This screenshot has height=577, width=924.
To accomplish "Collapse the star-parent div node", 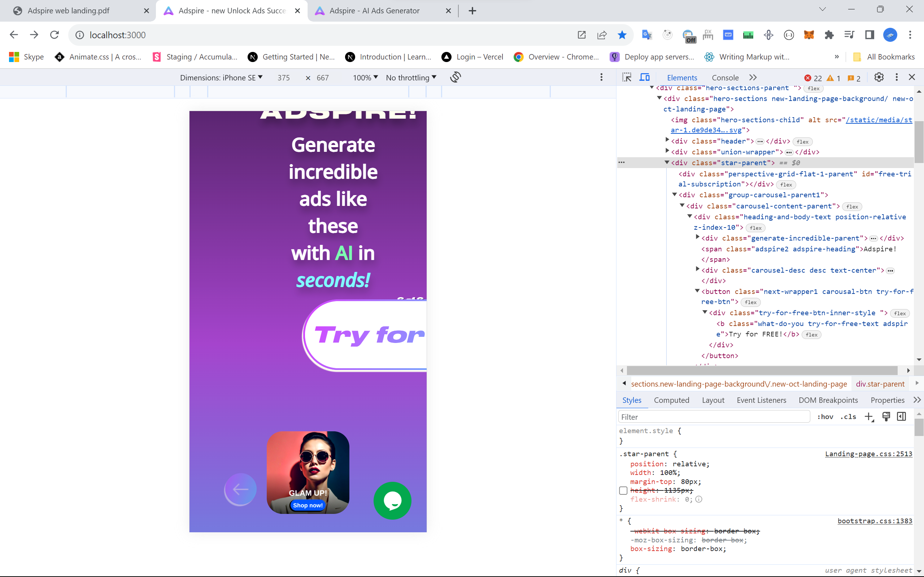I will coord(667,163).
